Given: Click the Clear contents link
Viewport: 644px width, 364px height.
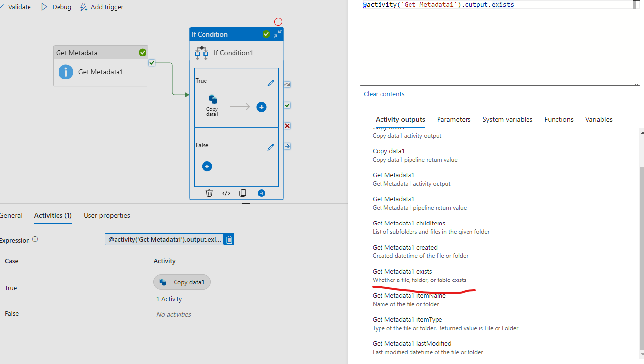Looking at the screenshot, I should (x=383, y=94).
